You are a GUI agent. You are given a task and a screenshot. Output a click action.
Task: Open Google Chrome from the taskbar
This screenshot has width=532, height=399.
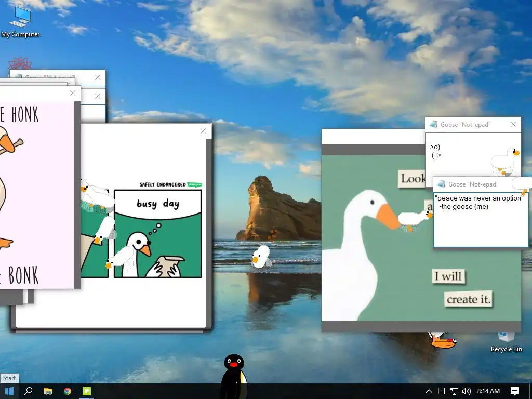(x=68, y=391)
